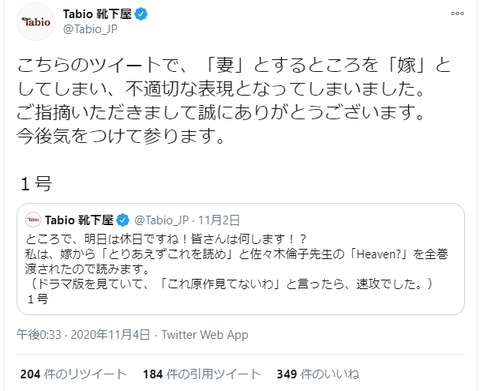Click the Twitter Web App source link
The width and height of the screenshot is (480, 391).
point(205,335)
